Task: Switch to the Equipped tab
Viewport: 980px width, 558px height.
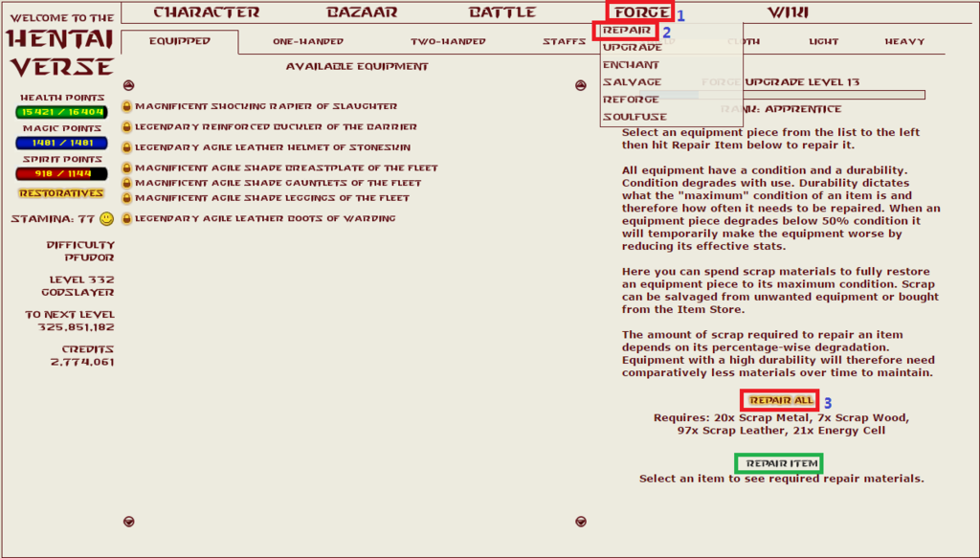Action: [179, 41]
